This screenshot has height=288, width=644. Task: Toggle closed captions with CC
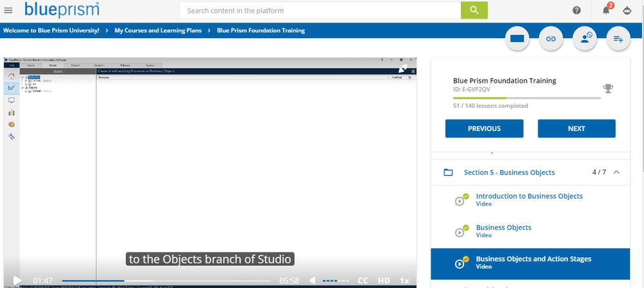point(363,281)
